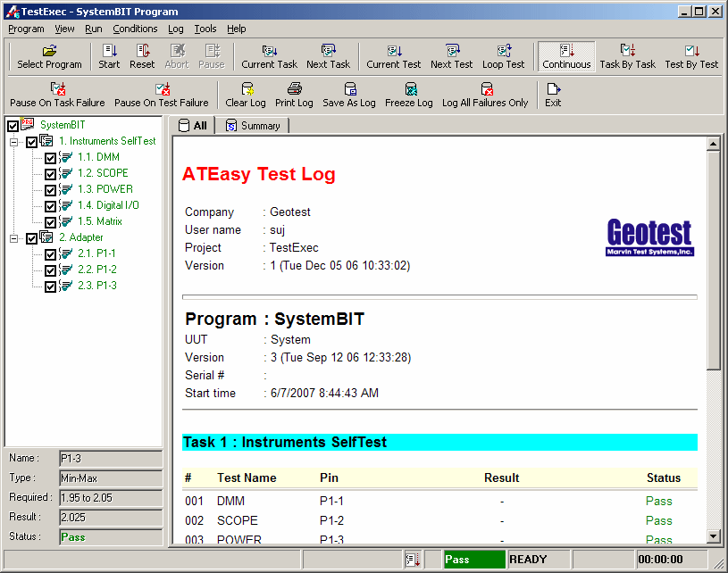Collapse the 2. Adapter tree node

coord(14,238)
